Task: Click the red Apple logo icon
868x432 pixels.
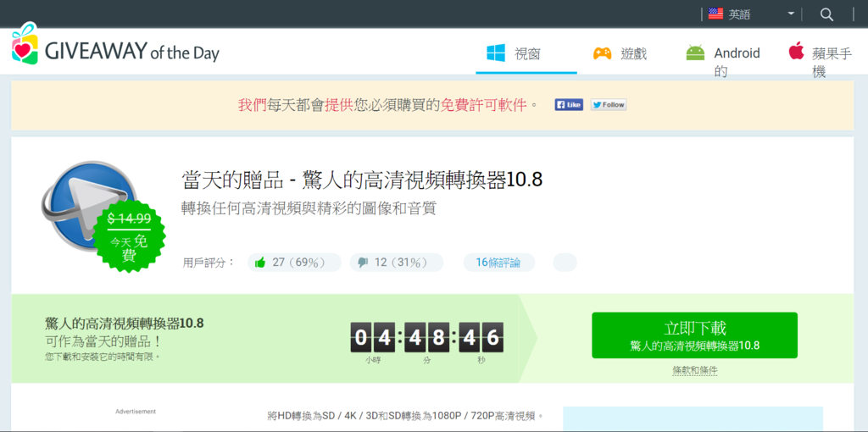Action: point(796,52)
